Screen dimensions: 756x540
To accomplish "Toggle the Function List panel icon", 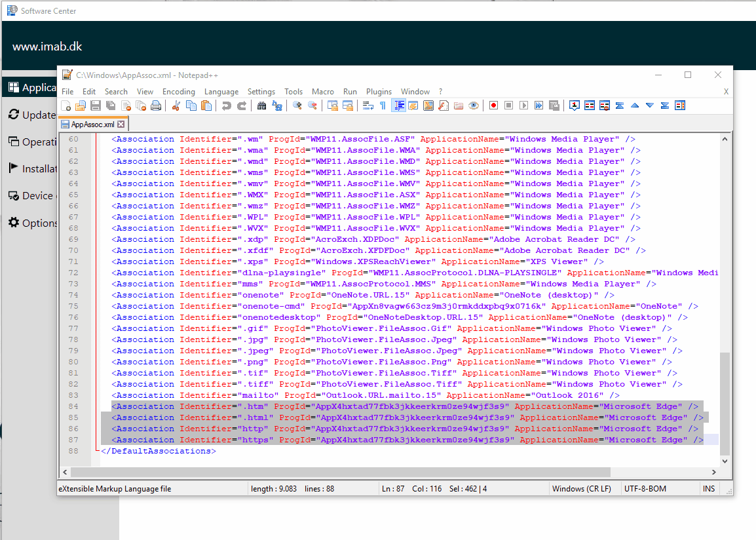I will coord(444,106).
